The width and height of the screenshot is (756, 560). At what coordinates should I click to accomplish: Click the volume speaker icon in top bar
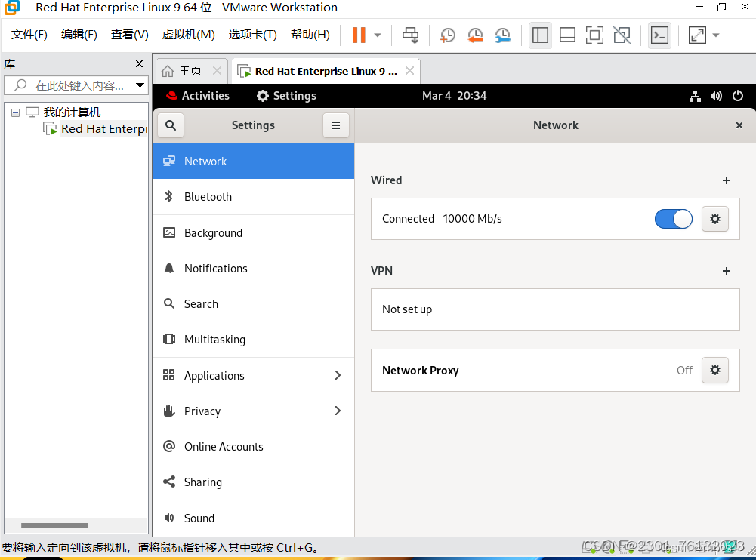716,96
